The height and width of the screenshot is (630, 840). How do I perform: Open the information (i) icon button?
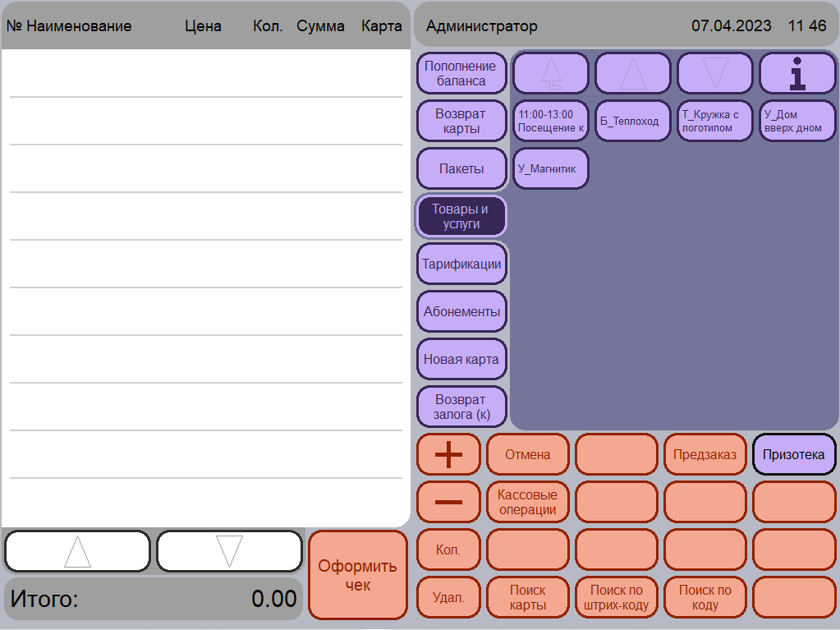797,73
